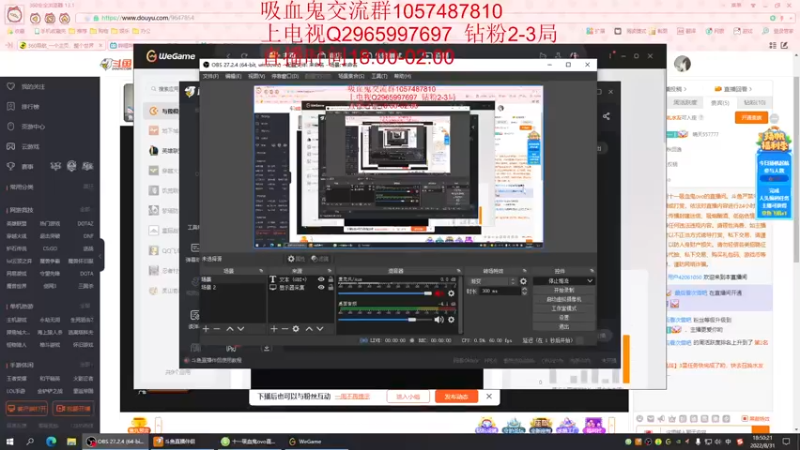This screenshot has height=450, width=800.
Task: Dismiss the Douyu bottom popup with X
Action: click(x=489, y=396)
